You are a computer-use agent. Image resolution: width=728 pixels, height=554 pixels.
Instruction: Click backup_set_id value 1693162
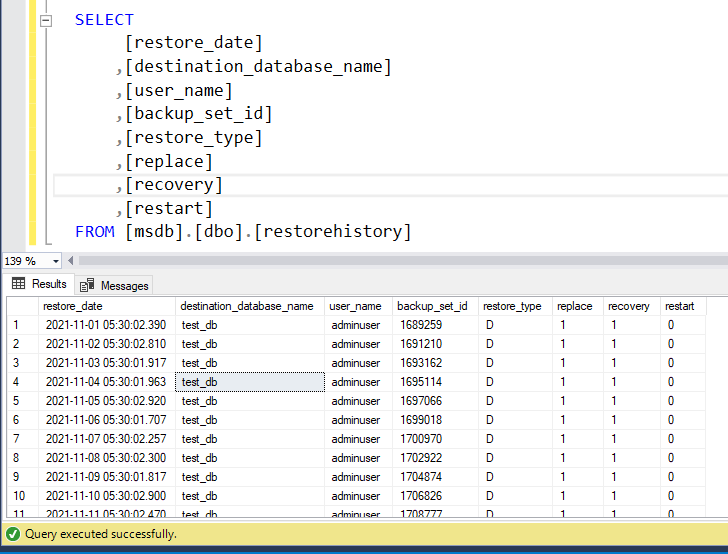click(x=435, y=363)
